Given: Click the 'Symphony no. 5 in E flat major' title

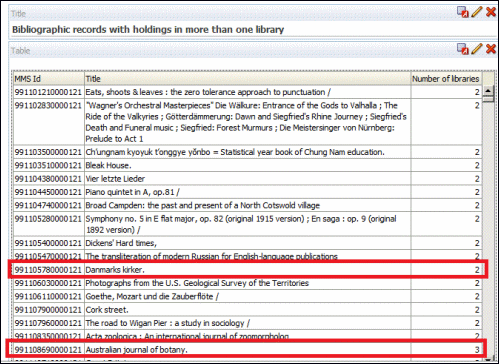Looking at the screenshot, I should 248,224.
